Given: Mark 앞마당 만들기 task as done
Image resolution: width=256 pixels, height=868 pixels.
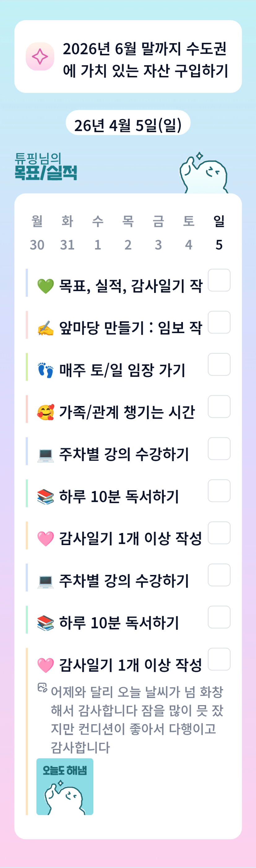Looking at the screenshot, I should (219, 322).
